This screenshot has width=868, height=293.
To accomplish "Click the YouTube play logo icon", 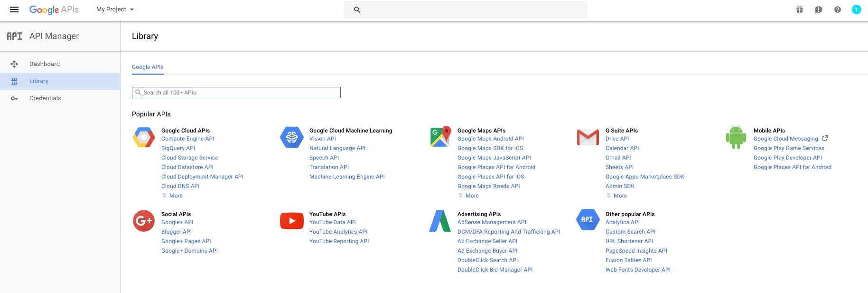I will pos(292,221).
